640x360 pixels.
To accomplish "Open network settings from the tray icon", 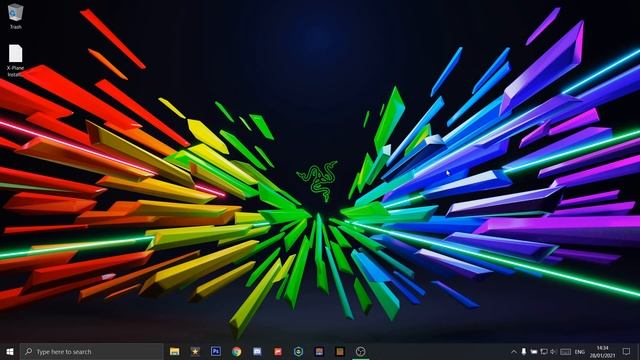I will [x=544, y=351].
